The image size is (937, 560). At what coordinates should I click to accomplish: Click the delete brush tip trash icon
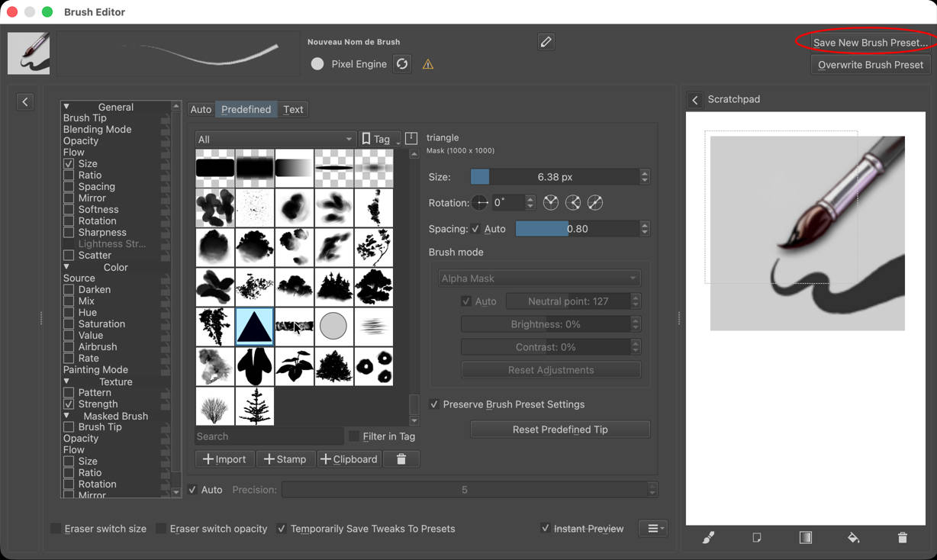[x=401, y=459]
